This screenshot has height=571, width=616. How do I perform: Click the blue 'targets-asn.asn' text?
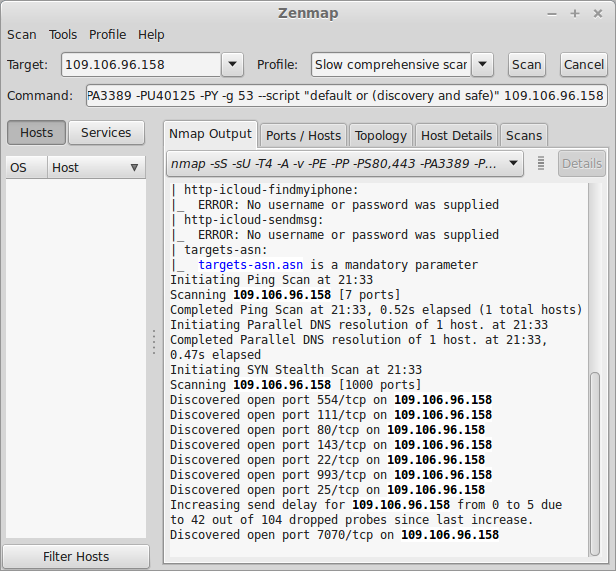pos(251,265)
